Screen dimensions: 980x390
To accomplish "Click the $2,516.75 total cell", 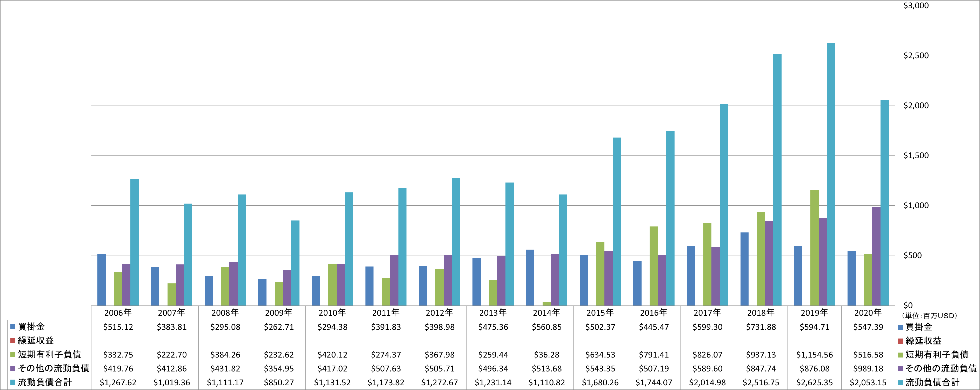I will (x=761, y=382).
